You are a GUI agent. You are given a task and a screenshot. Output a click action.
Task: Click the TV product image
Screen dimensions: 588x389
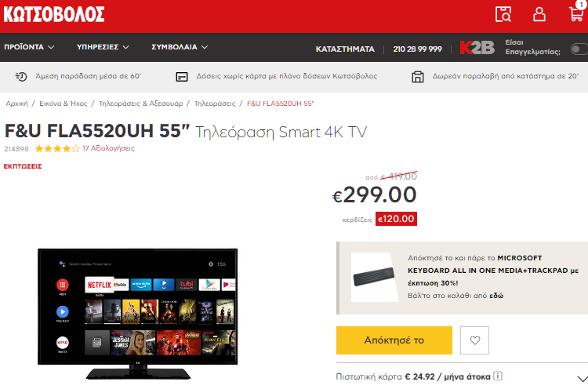pyautogui.click(x=138, y=314)
